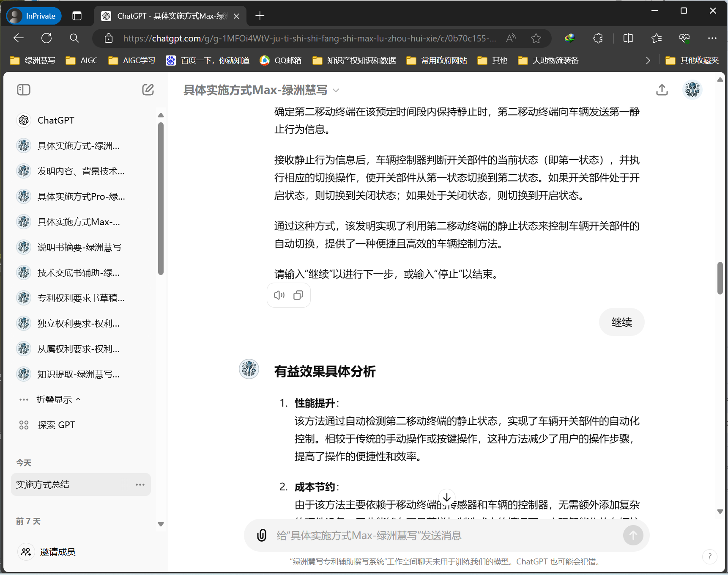Open options menu for 实施方式总结 conversation
Image resolution: width=728 pixels, height=575 pixels.
pyautogui.click(x=140, y=484)
